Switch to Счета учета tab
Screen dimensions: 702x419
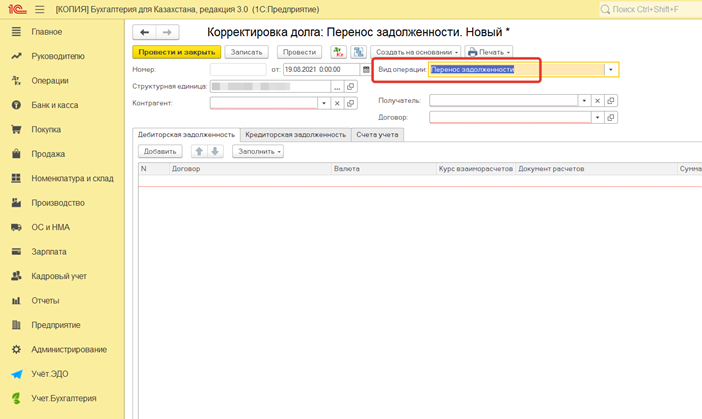(x=377, y=134)
